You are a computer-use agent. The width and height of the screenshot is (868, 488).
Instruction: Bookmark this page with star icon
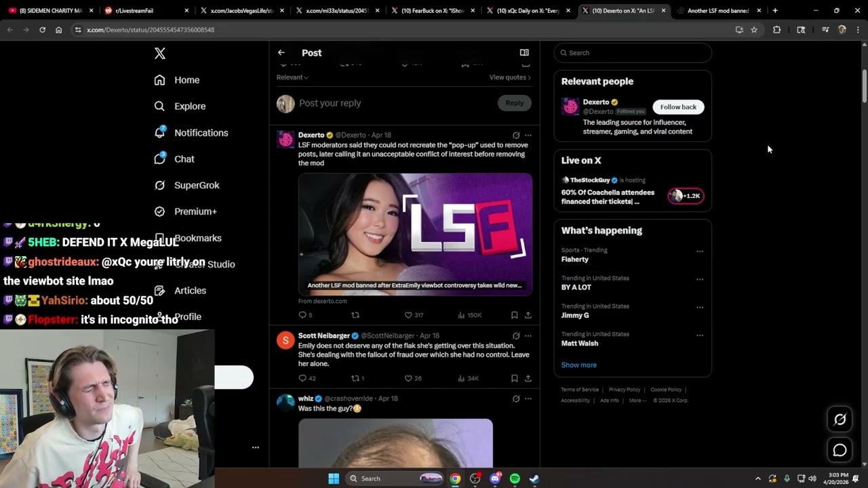point(754,30)
